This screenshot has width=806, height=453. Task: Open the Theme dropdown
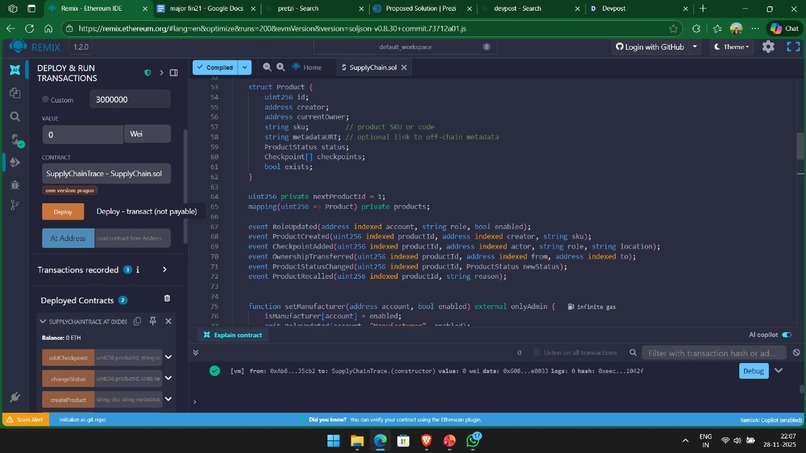tap(731, 47)
